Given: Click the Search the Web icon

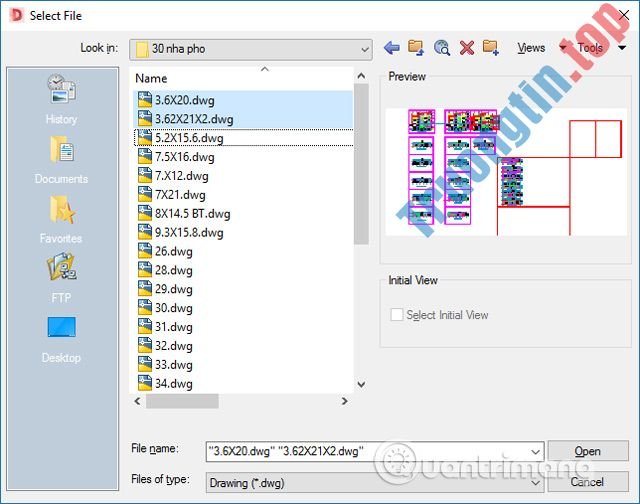Looking at the screenshot, I should point(442,48).
